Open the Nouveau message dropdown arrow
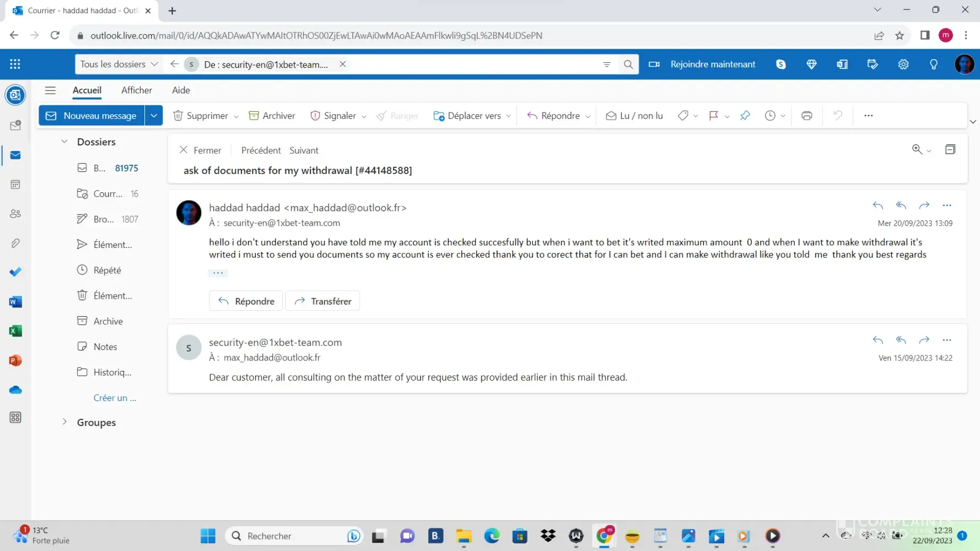 tap(154, 116)
